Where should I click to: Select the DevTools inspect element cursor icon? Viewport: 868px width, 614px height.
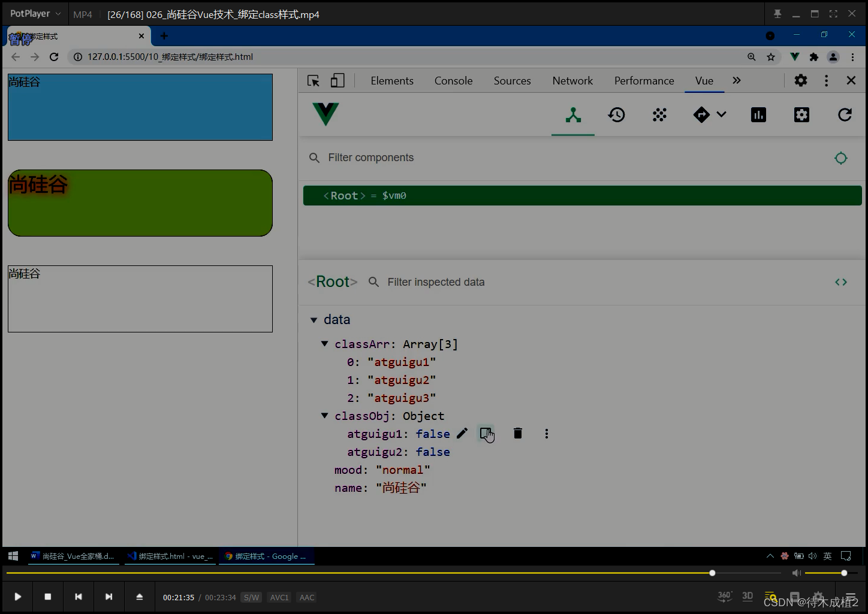click(314, 81)
